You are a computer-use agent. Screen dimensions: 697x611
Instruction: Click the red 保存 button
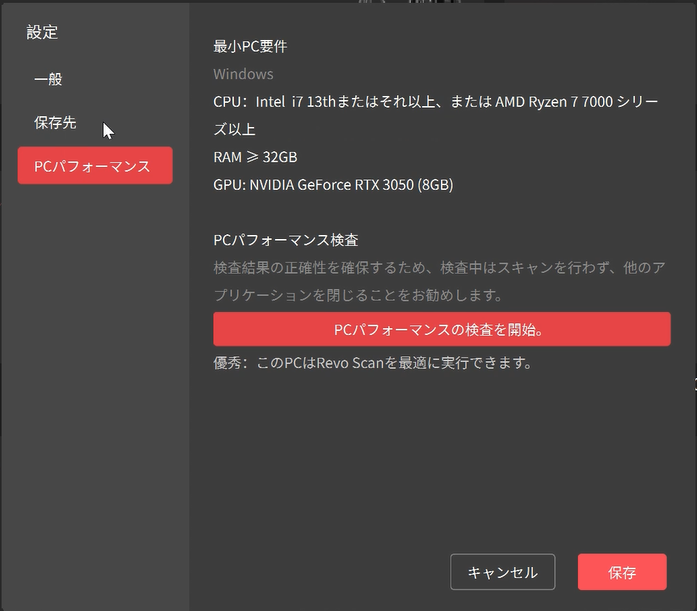pyautogui.click(x=621, y=572)
